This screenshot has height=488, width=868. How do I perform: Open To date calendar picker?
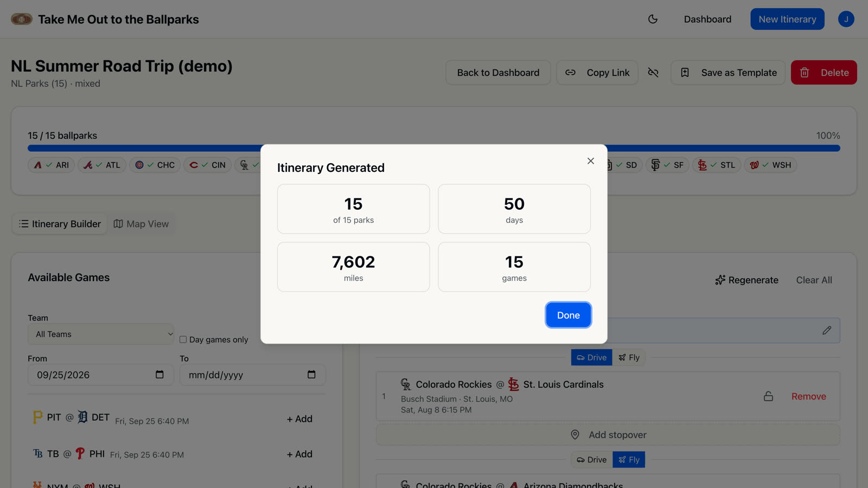tap(311, 375)
